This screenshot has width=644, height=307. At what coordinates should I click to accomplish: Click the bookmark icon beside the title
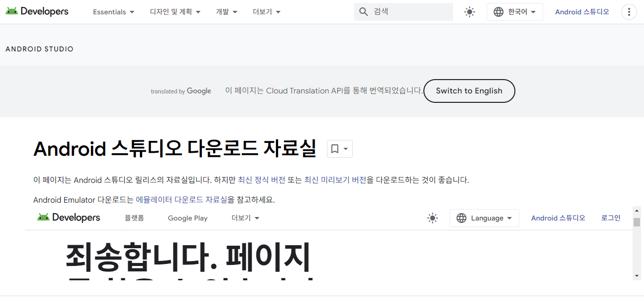pos(335,149)
